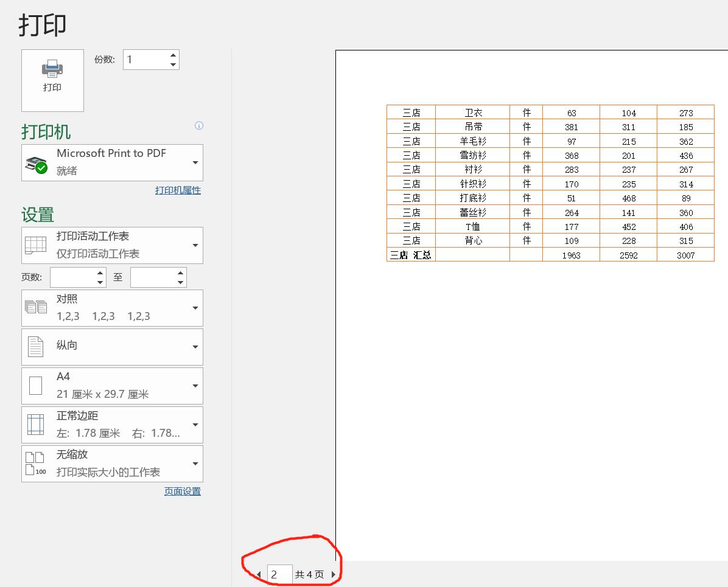728x587 pixels.
Task: Click the large Print button with printer icon
Action: point(52,80)
